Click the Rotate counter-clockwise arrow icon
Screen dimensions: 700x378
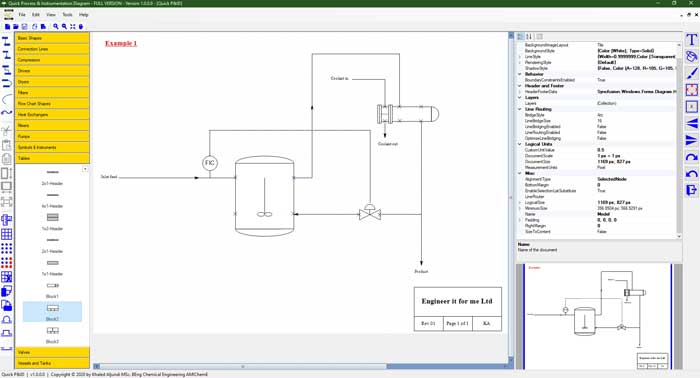691,174
